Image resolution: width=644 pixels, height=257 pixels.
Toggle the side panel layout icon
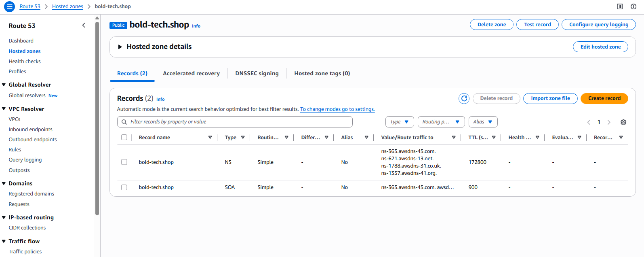tap(620, 6)
